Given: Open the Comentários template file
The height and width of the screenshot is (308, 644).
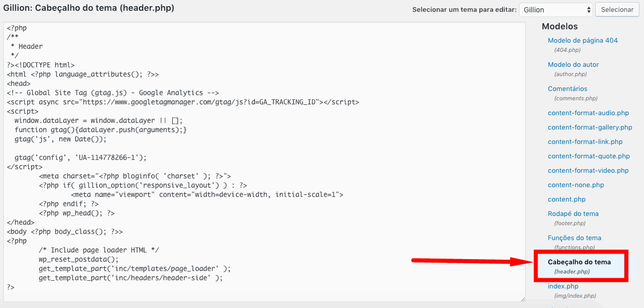Looking at the screenshot, I should [x=567, y=88].
